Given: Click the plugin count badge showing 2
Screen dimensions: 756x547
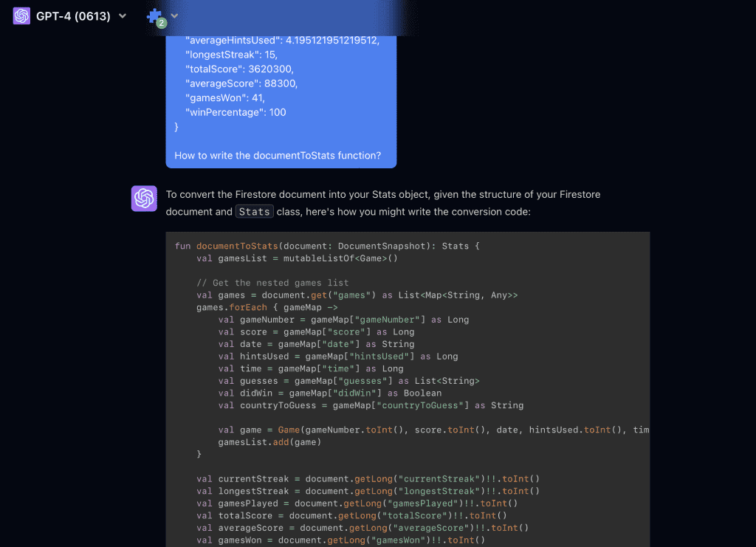Looking at the screenshot, I should [x=162, y=21].
